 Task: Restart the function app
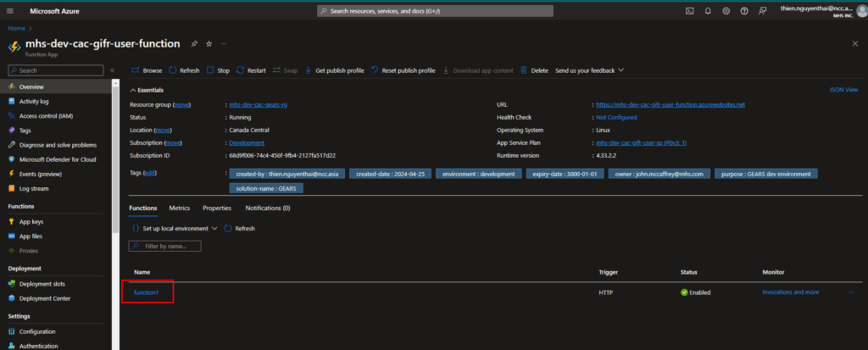click(251, 70)
